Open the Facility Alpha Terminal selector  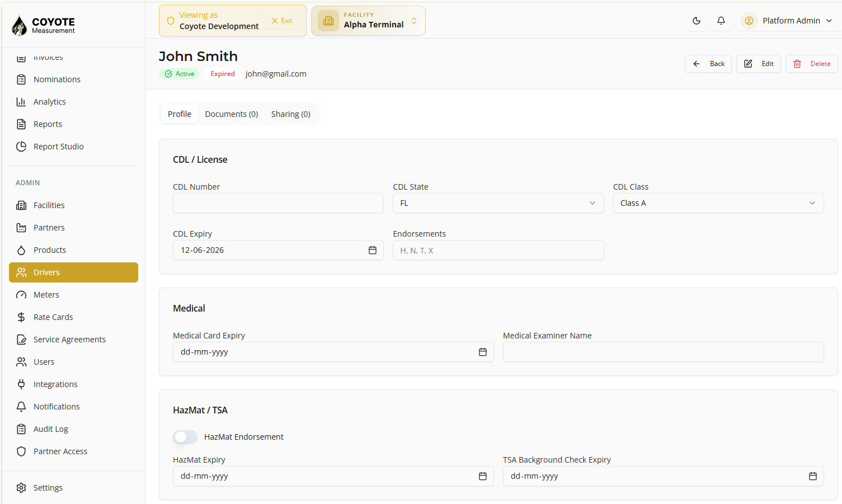coord(368,21)
